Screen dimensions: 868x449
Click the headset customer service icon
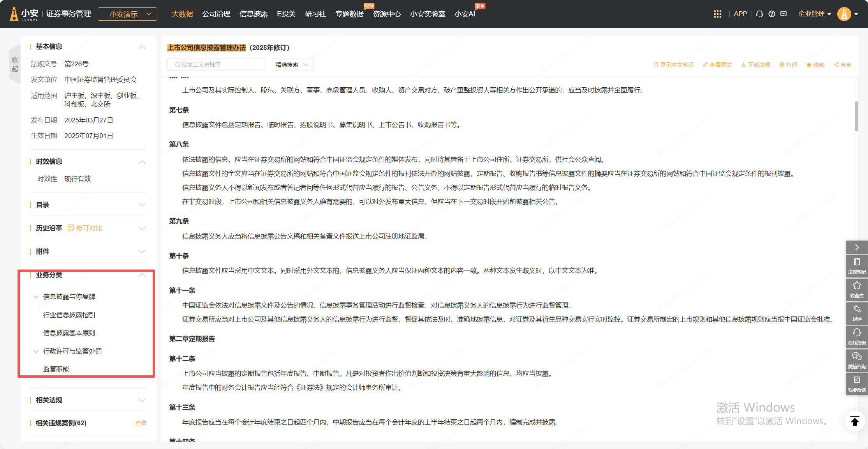pos(759,14)
